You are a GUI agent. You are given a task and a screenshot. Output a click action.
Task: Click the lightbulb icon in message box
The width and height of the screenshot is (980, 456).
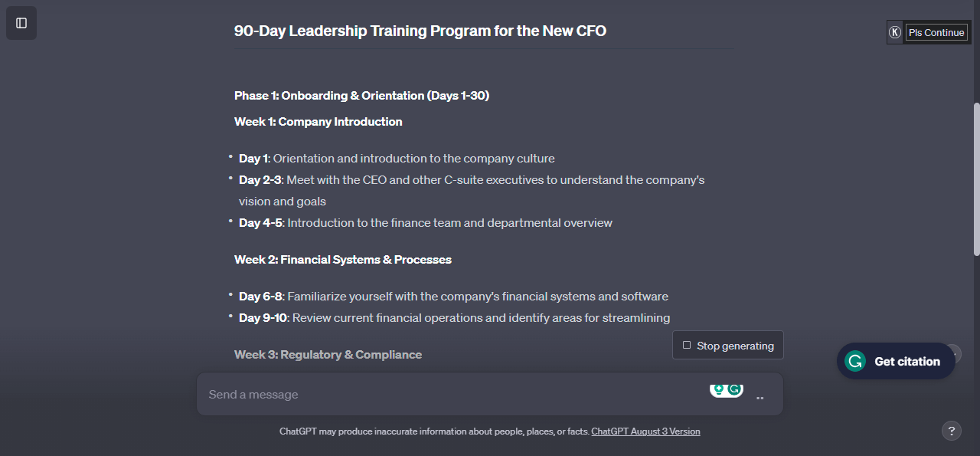pos(718,389)
